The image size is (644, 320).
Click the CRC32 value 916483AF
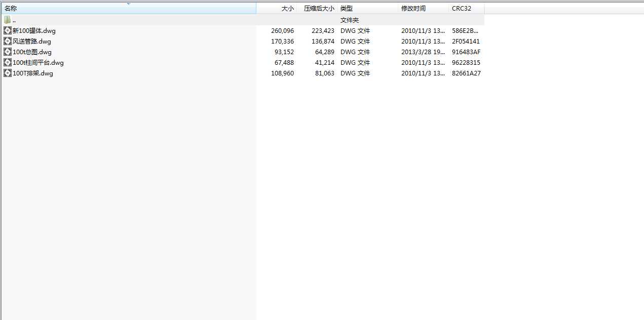466,52
